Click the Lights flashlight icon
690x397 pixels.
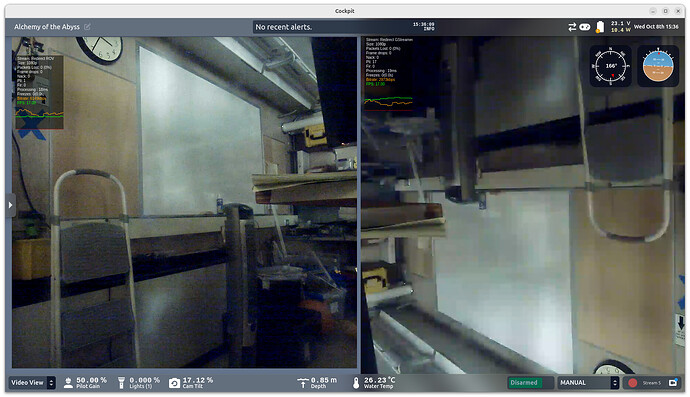121,383
